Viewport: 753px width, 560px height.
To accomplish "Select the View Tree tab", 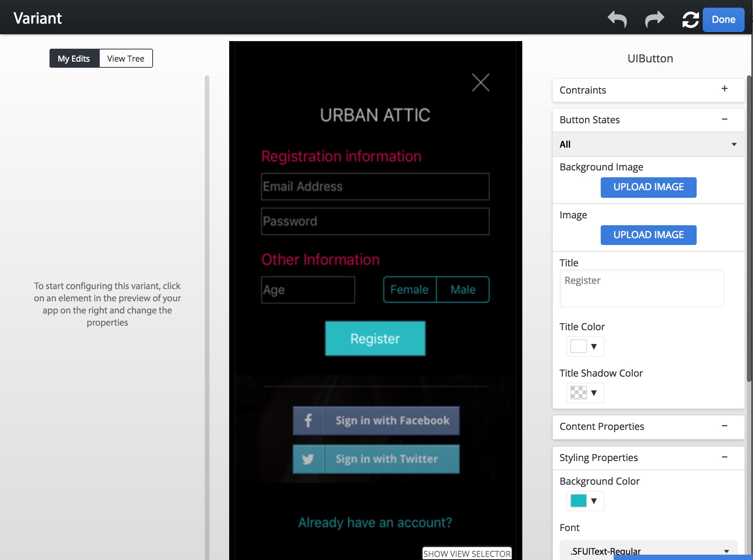I will point(125,58).
